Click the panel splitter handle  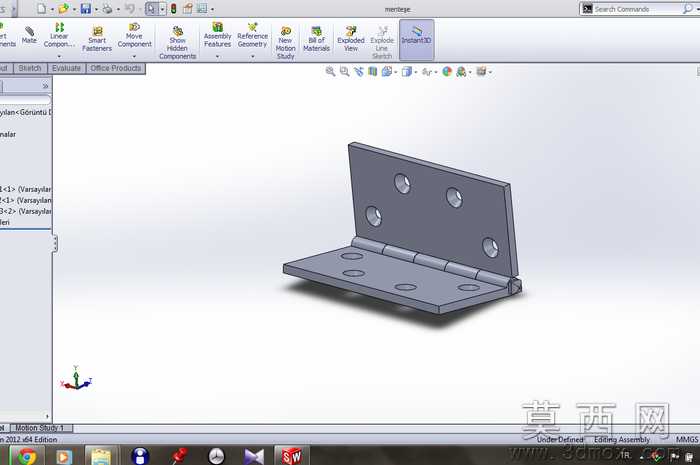click(55, 244)
